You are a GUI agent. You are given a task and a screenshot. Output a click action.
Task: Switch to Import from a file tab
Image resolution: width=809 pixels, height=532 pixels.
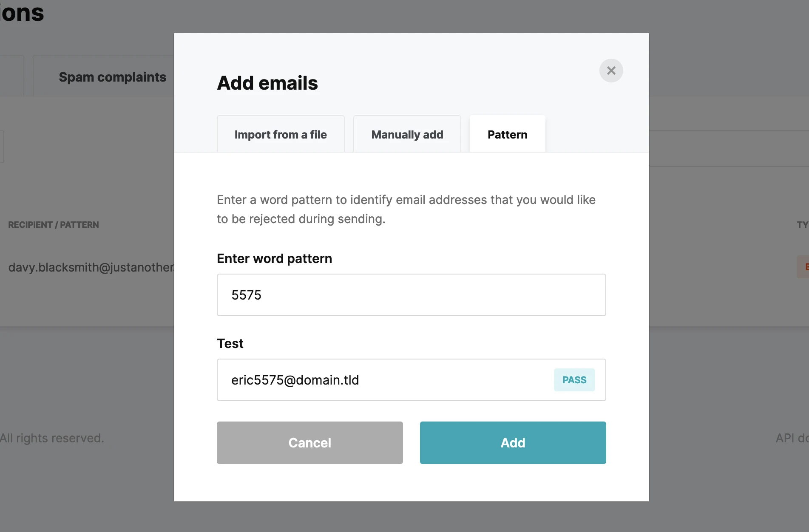(281, 134)
